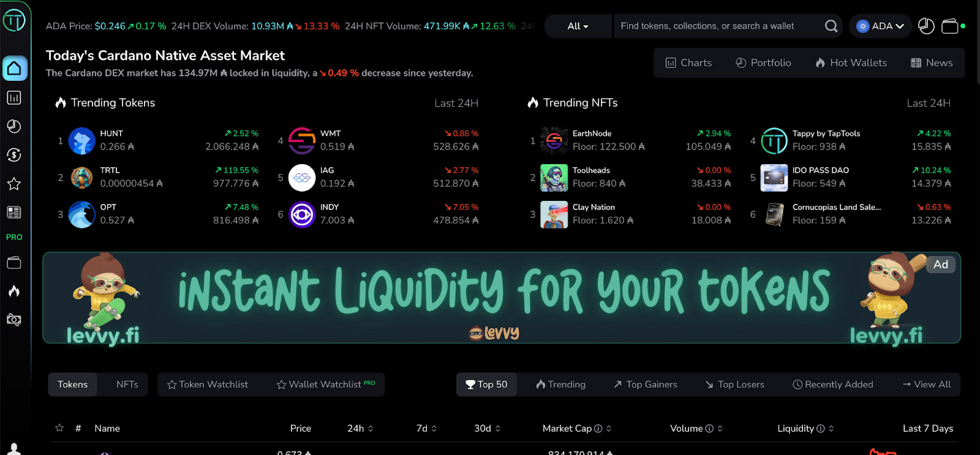The width and height of the screenshot is (980, 455).
Task: Open the charts icon in left sidebar
Action: pyautogui.click(x=14, y=97)
